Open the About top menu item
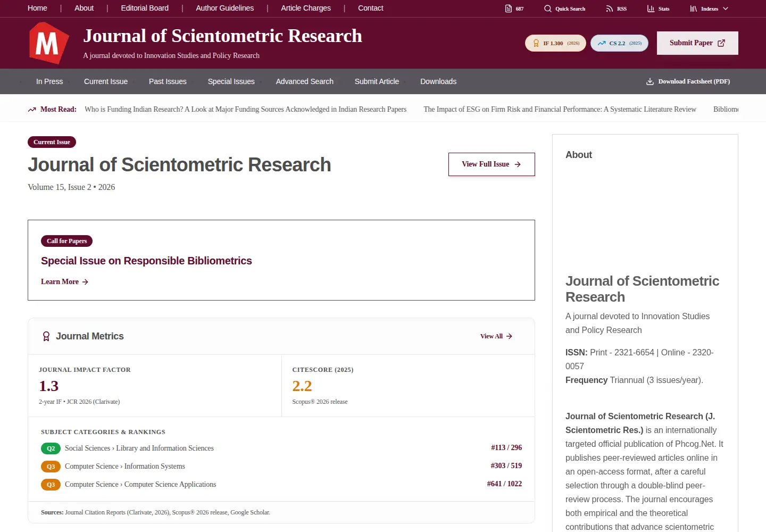Image resolution: width=766 pixels, height=532 pixels. tap(84, 8)
